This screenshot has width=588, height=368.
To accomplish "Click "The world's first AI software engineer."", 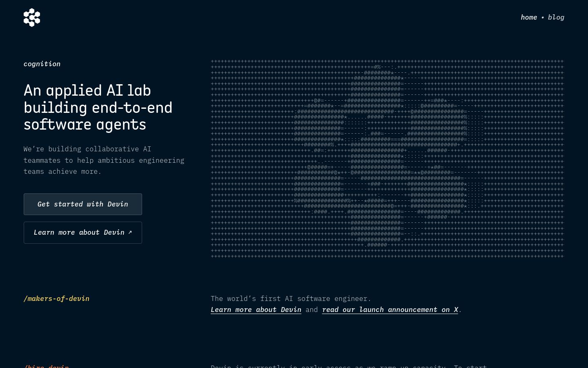I will click(x=291, y=298).
